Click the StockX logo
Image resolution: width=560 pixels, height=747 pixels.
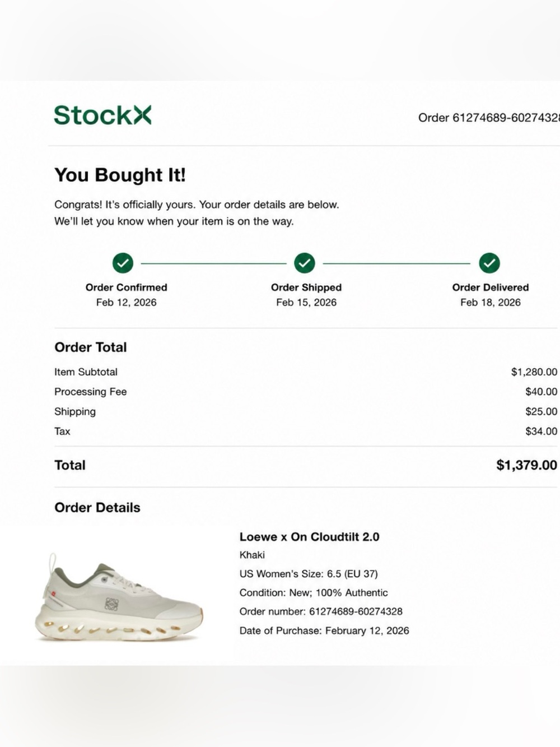[x=102, y=115]
